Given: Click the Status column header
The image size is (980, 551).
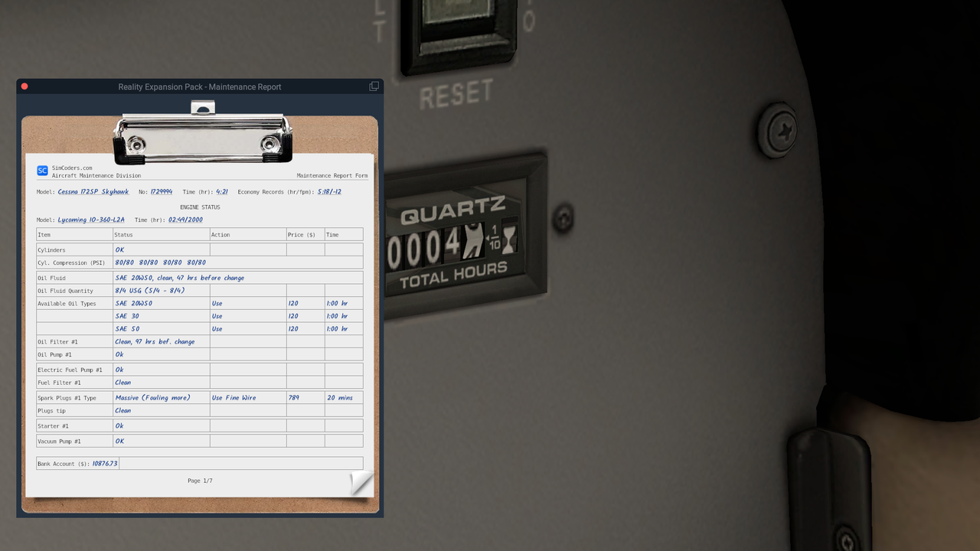Looking at the screenshot, I should click(124, 235).
